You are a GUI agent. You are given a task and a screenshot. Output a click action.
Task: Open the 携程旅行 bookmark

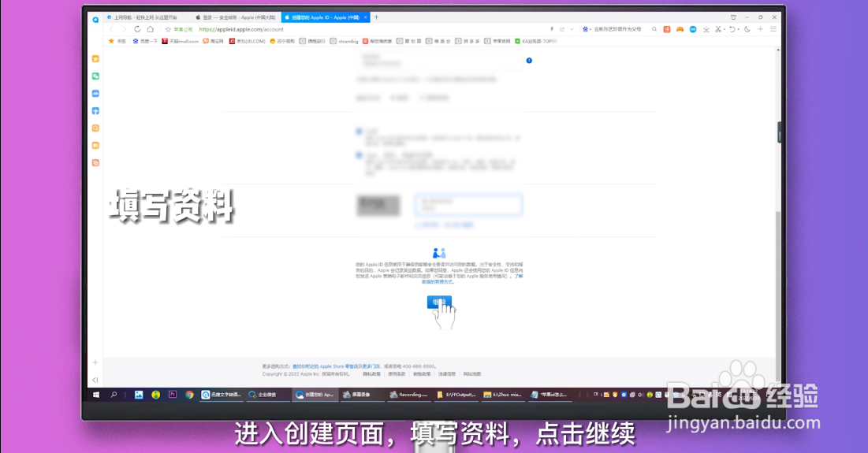click(x=312, y=41)
